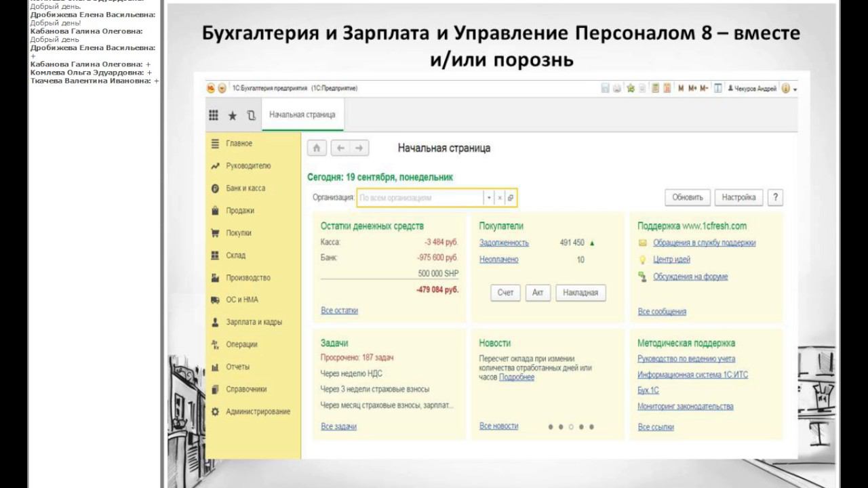This screenshot has height=488, width=868.
Task: Open the Бух.1С link
Action: (648, 390)
